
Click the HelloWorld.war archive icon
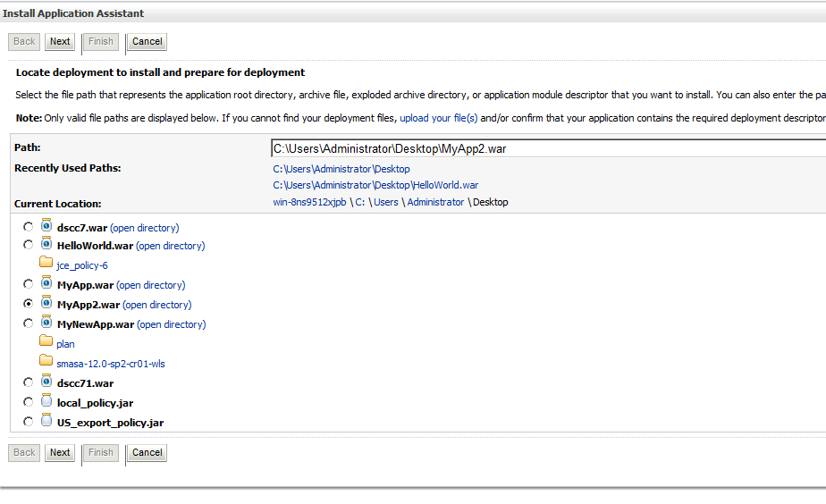[x=46, y=243]
